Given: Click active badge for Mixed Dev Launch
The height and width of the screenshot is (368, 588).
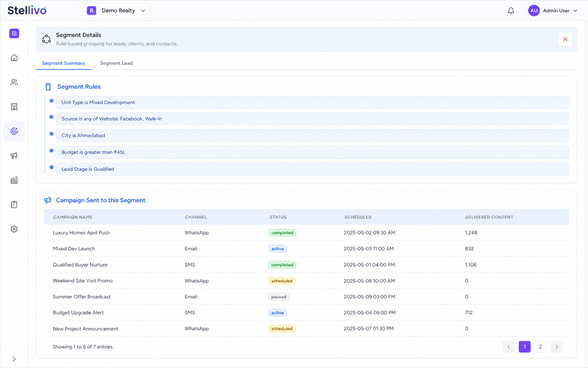Looking at the screenshot, I should pos(277,249).
